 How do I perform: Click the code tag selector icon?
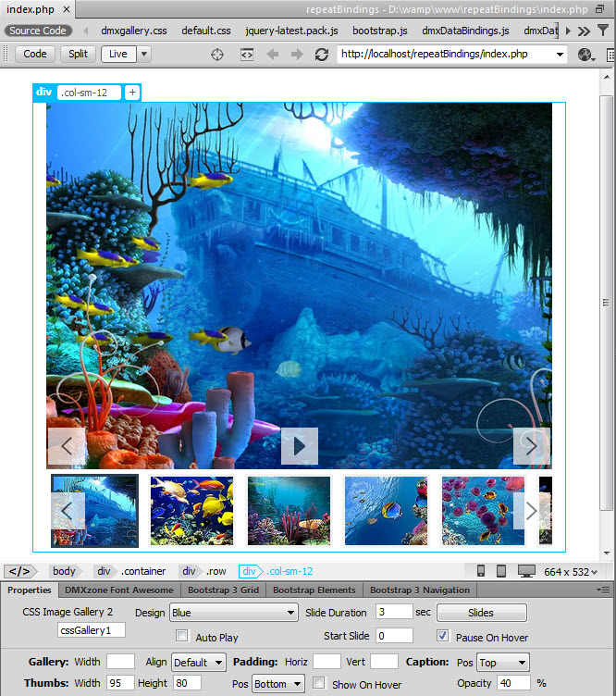click(19, 571)
